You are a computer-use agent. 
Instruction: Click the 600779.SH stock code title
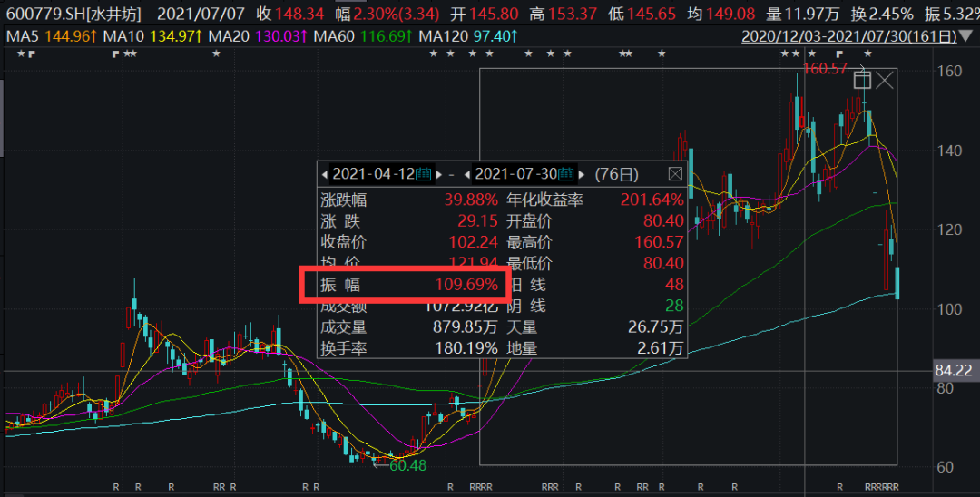pos(73,14)
